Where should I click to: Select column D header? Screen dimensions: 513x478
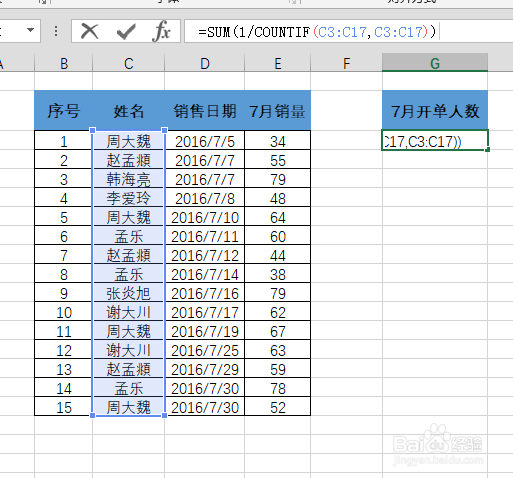(205, 63)
